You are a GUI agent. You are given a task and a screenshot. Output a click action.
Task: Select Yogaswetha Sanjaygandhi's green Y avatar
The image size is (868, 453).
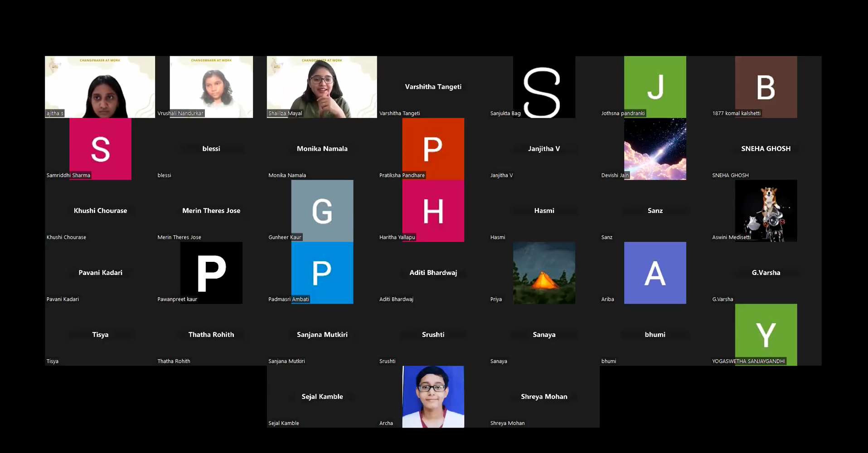click(766, 334)
